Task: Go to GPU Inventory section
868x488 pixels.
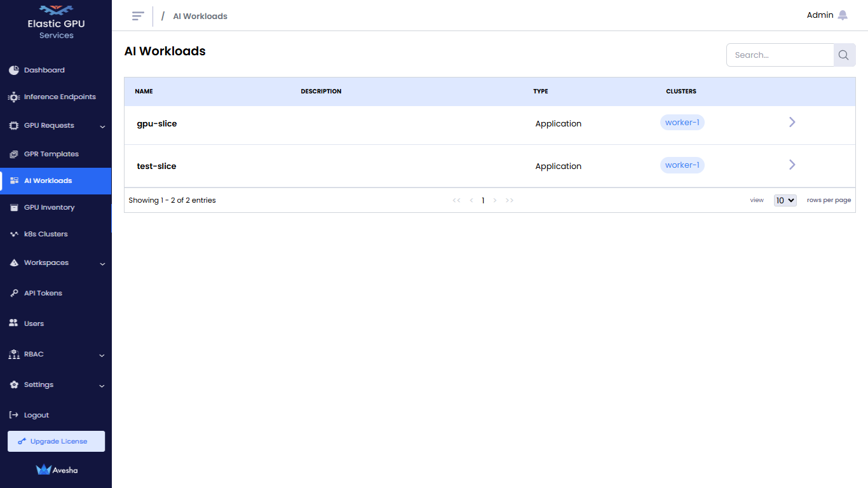Action: 49,208
